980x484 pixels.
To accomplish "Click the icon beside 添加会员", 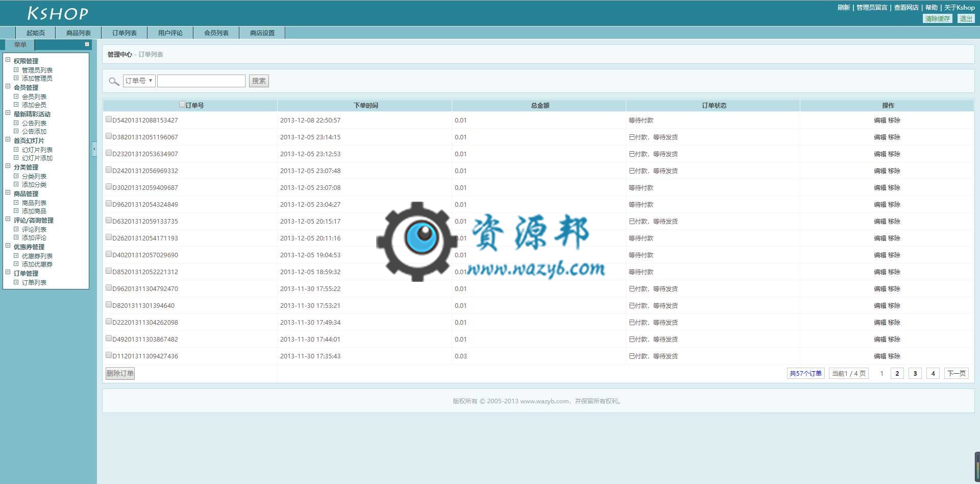I will 16,105.
